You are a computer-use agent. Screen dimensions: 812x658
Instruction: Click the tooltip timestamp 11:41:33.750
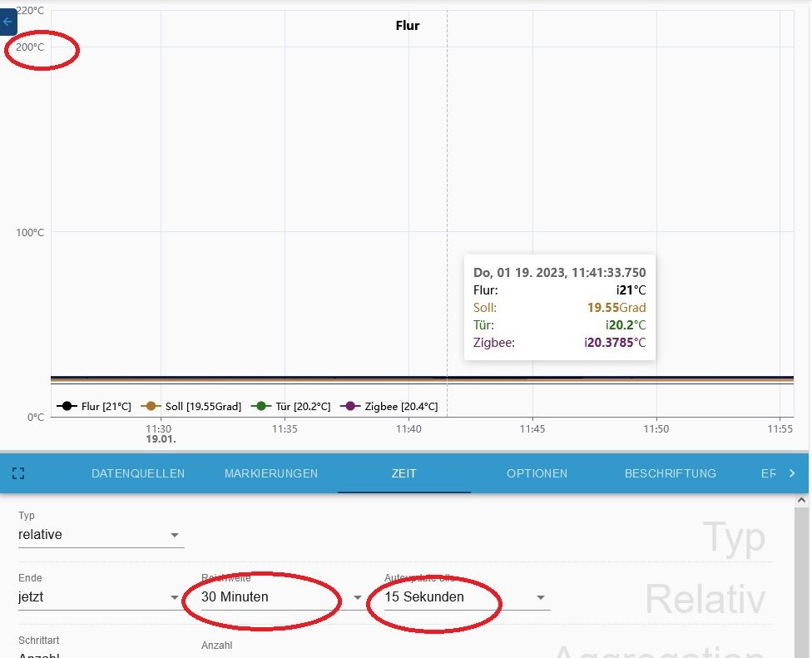pos(608,272)
